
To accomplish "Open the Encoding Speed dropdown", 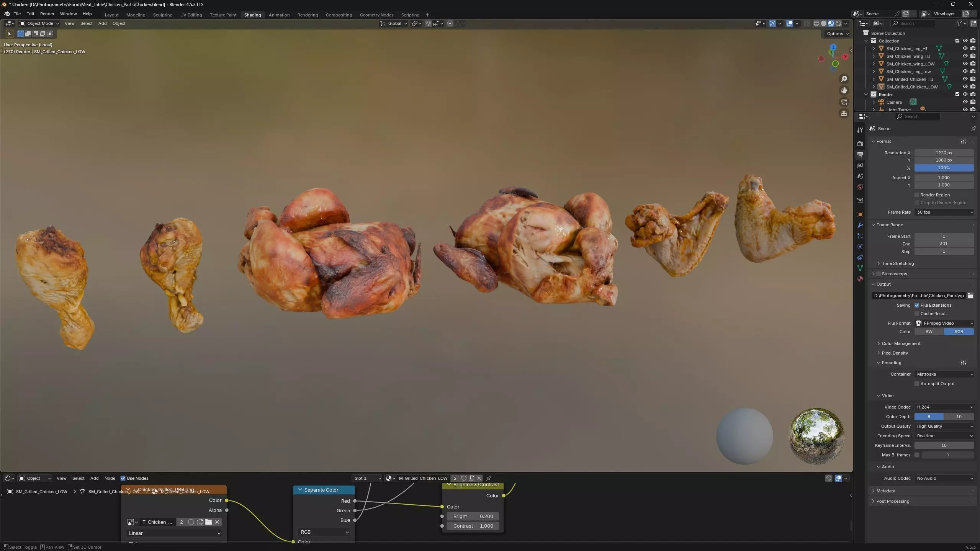I will pyautogui.click(x=944, y=436).
